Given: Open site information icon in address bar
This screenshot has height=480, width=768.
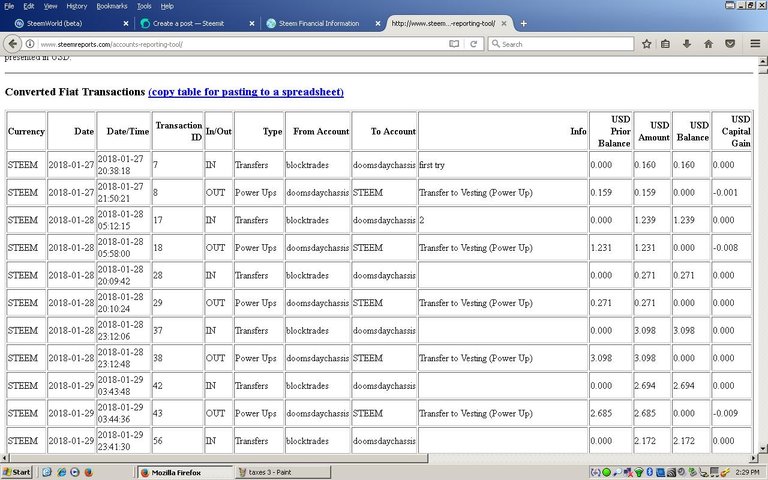Looking at the screenshot, I should tap(30, 44).
